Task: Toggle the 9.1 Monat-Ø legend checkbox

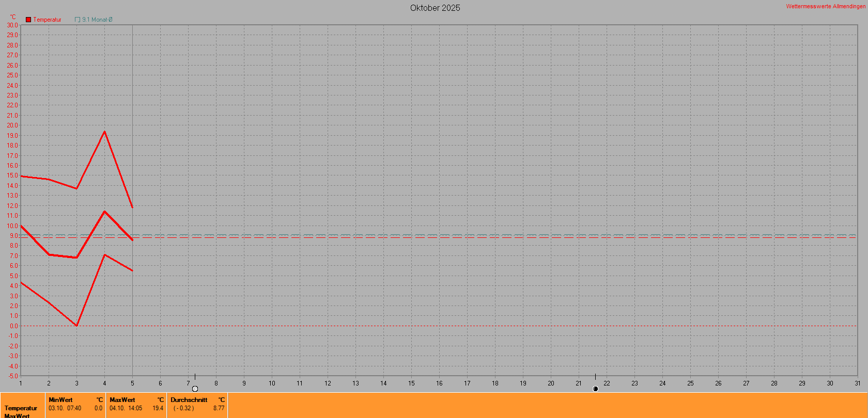Action: pyautogui.click(x=78, y=20)
